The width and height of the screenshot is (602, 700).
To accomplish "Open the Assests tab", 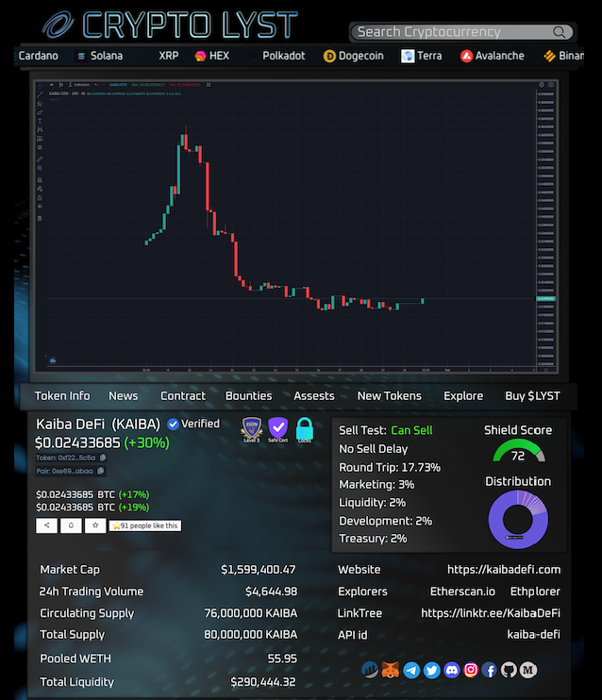I will point(314,396).
